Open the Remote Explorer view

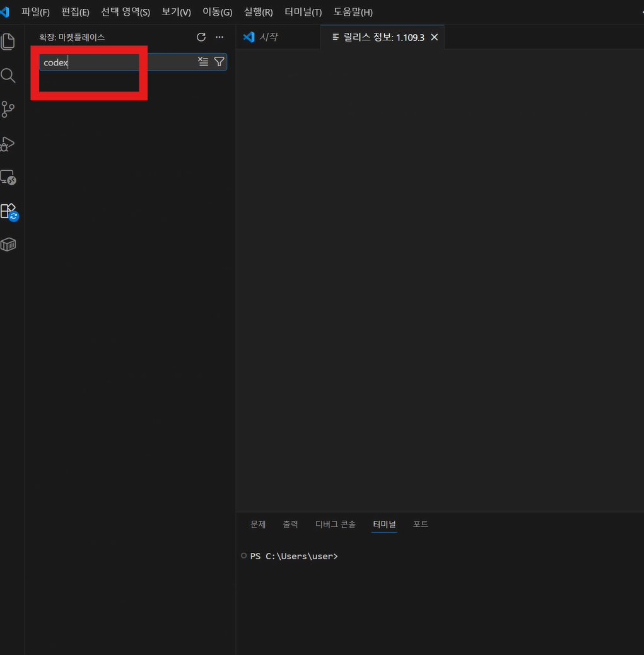click(8, 178)
